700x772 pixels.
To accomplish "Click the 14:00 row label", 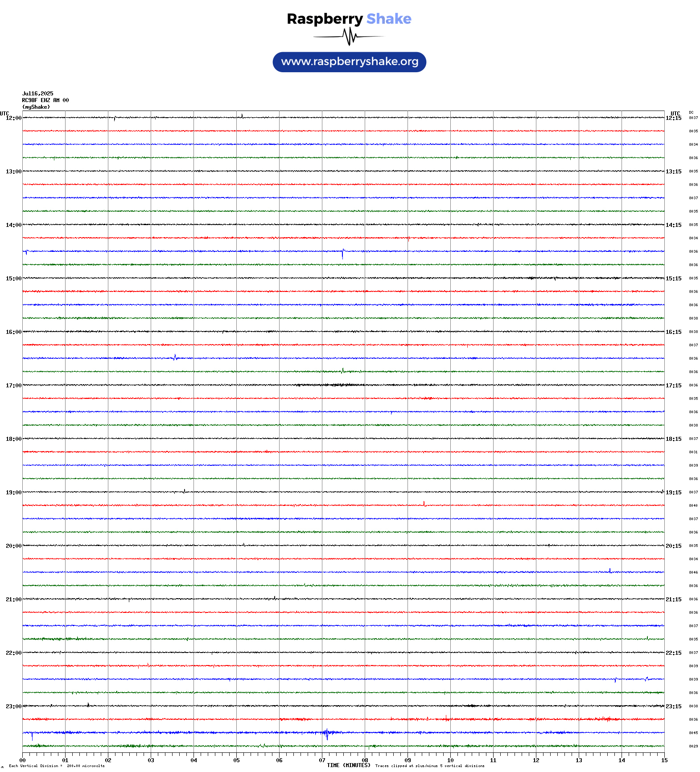I will [x=13, y=225].
